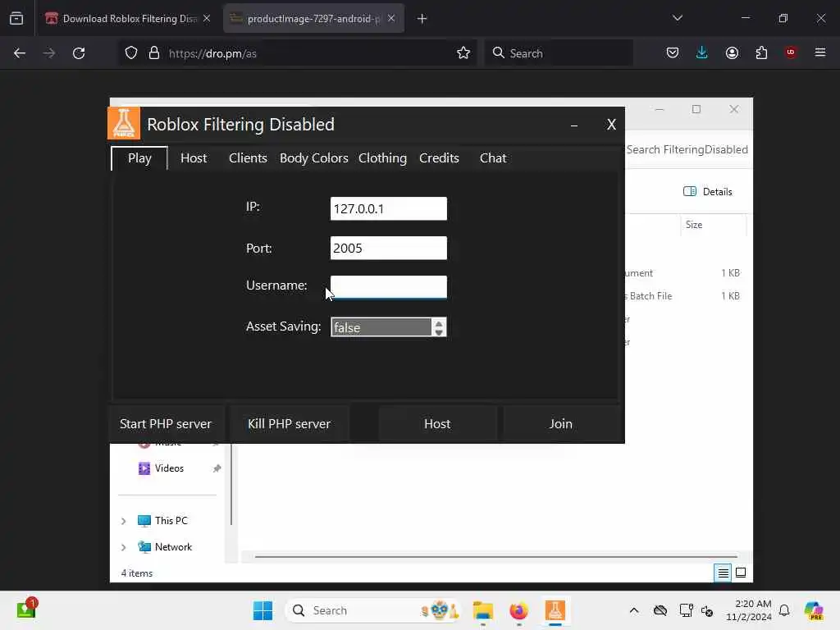Image resolution: width=840 pixels, height=630 pixels.
Task: Click the taskbar Search box
Action: pos(373,610)
